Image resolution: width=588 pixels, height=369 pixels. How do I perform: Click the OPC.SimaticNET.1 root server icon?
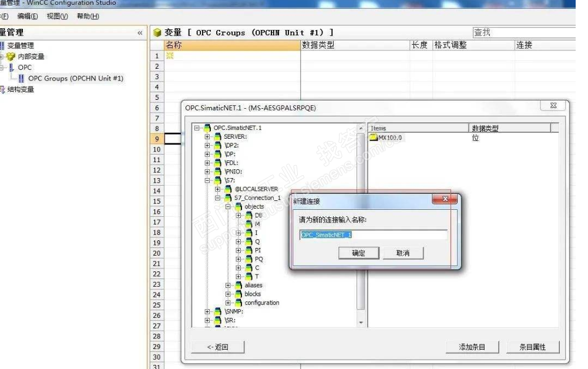[207, 128]
